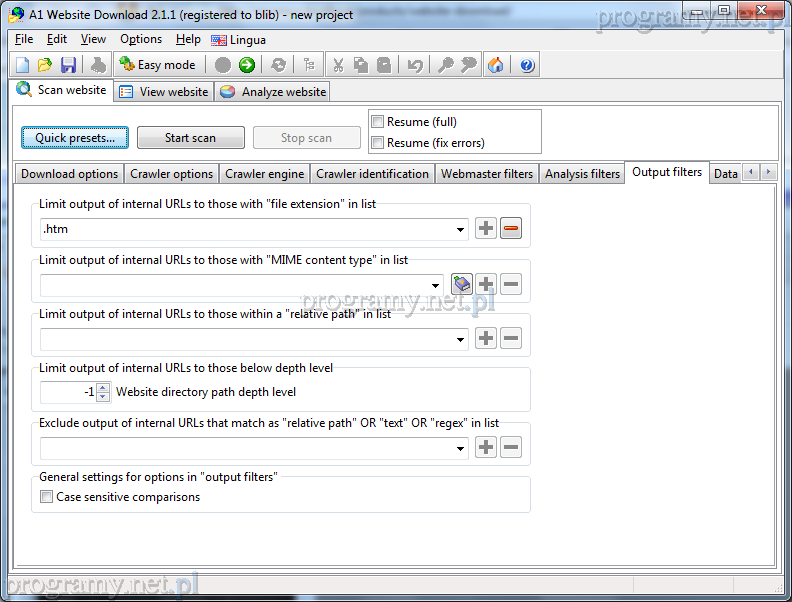Switch to the Crawler engine tab
This screenshot has width=792, height=602.
(264, 174)
